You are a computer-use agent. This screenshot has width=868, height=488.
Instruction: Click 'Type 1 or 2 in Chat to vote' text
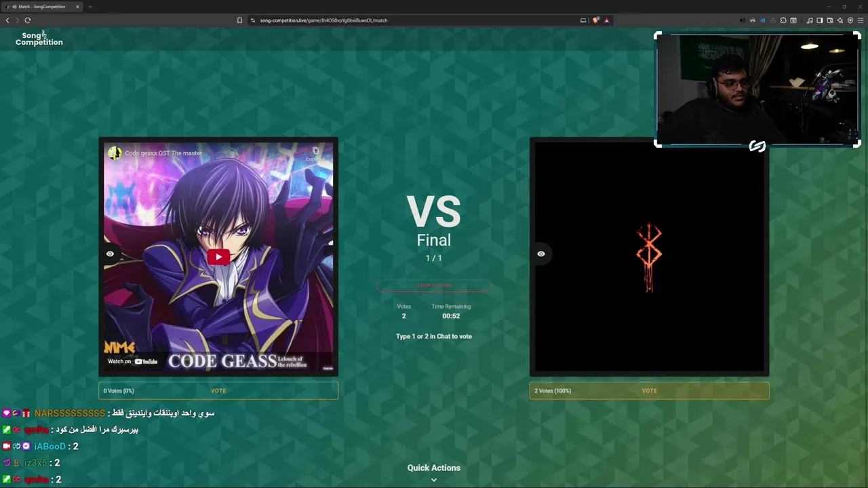pos(434,336)
